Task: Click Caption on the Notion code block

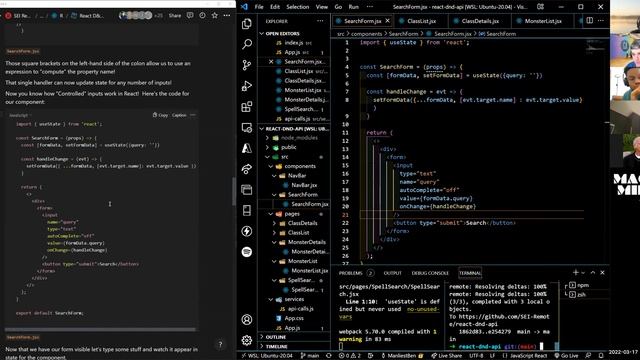Action: 179,115
